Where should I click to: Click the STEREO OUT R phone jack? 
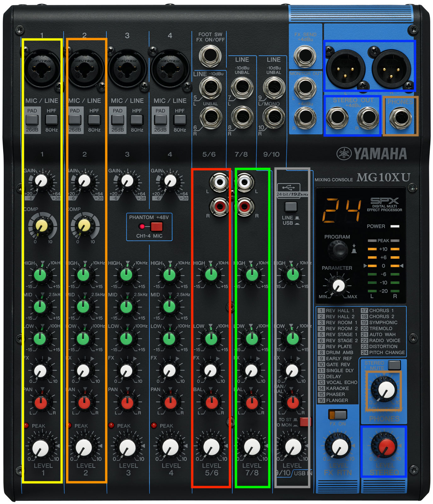click(368, 118)
